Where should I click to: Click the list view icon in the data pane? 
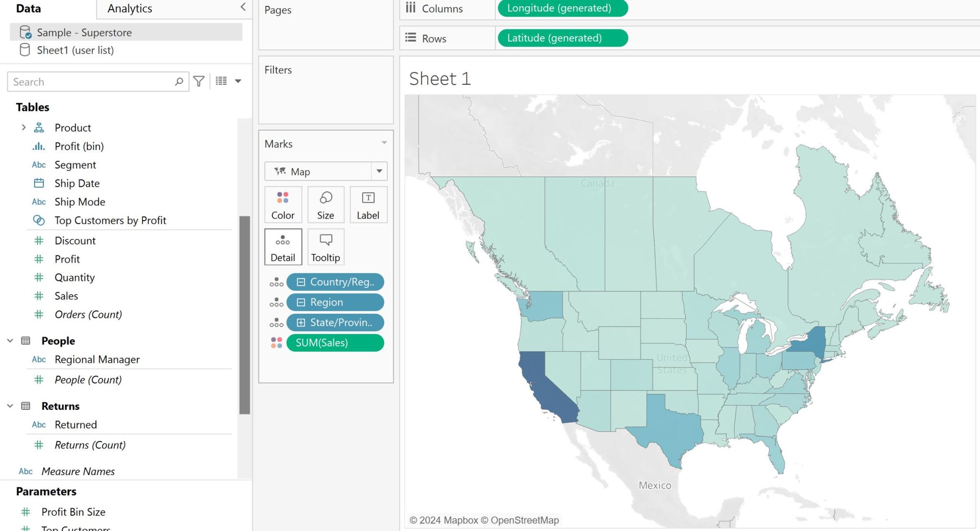[x=221, y=81]
